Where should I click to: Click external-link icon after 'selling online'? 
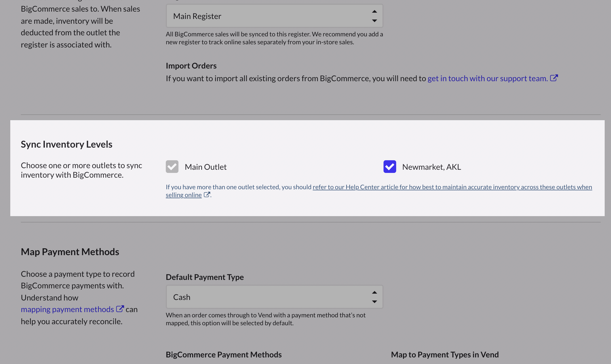(207, 195)
